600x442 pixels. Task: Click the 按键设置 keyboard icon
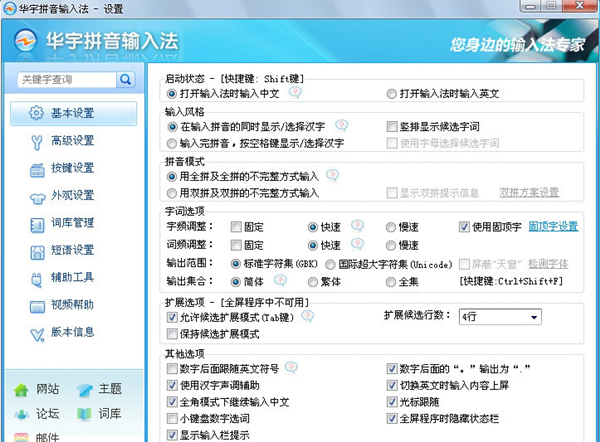click(x=37, y=168)
